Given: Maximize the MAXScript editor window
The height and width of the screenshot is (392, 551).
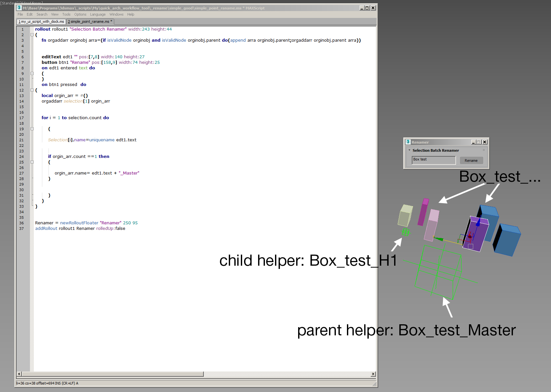Looking at the screenshot, I should coord(367,8).
